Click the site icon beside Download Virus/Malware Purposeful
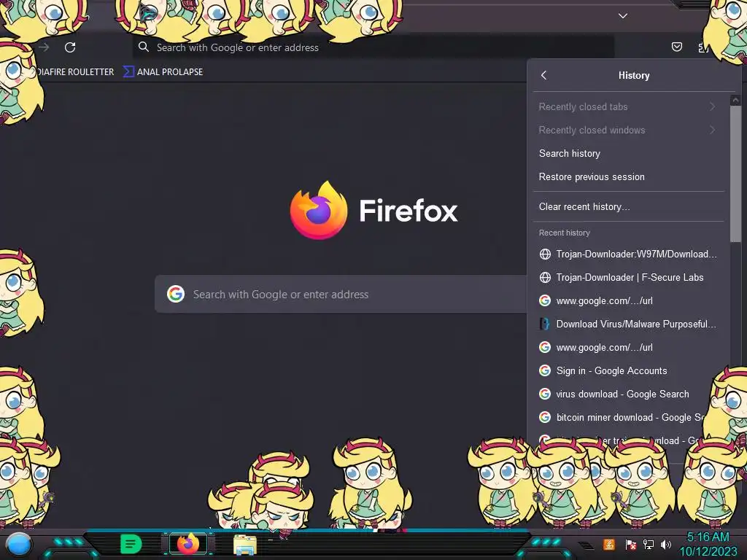The height and width of the screenshot is (560, 747). [545, 324]
